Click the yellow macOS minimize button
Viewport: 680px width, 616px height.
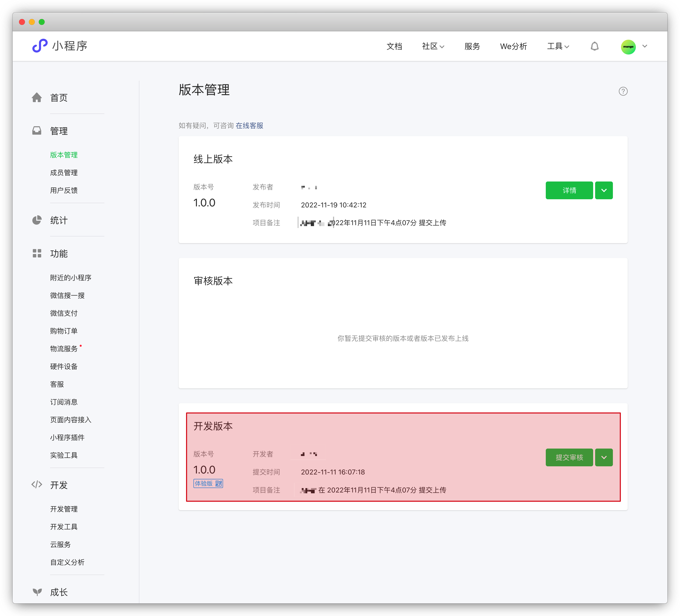point(32,22)
